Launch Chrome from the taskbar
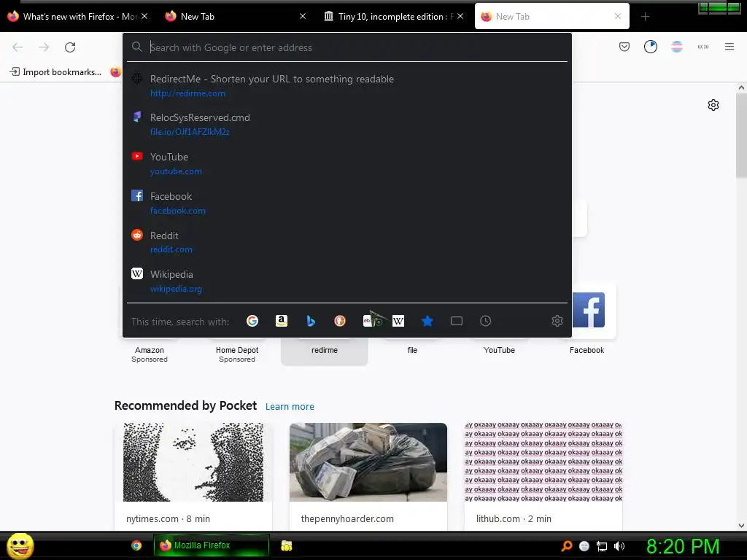This screenshot has width=747, height=560. (136, 545)
